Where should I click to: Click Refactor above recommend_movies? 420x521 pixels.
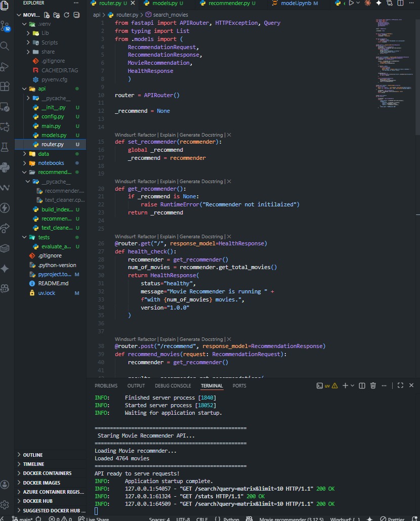point(147,339)
